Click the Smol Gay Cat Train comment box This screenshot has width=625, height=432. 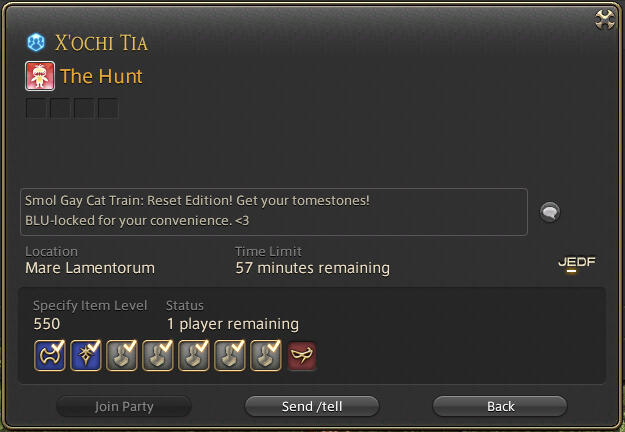pos(274,212)
